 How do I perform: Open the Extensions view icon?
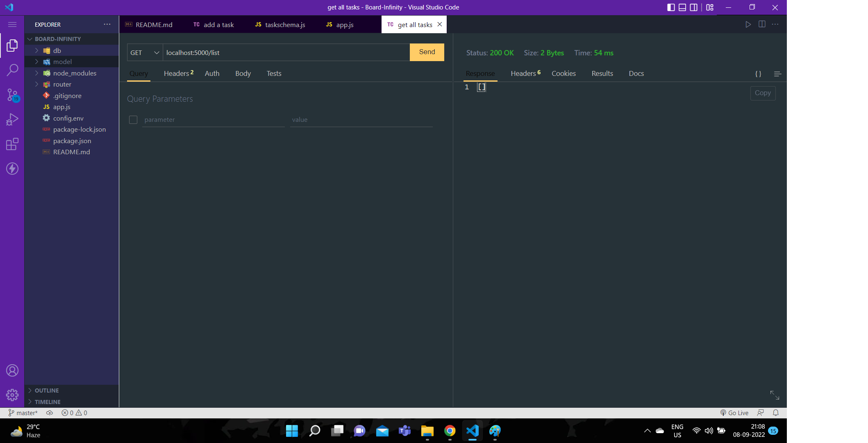coord(12,144)
